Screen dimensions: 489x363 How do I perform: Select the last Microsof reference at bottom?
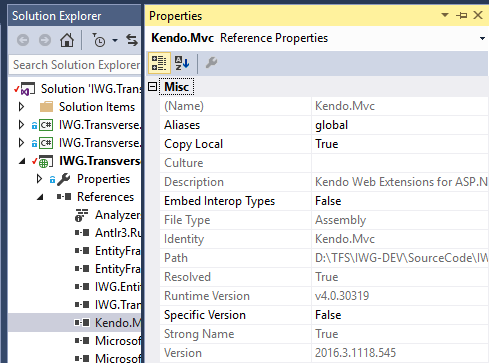coord(118,358)
